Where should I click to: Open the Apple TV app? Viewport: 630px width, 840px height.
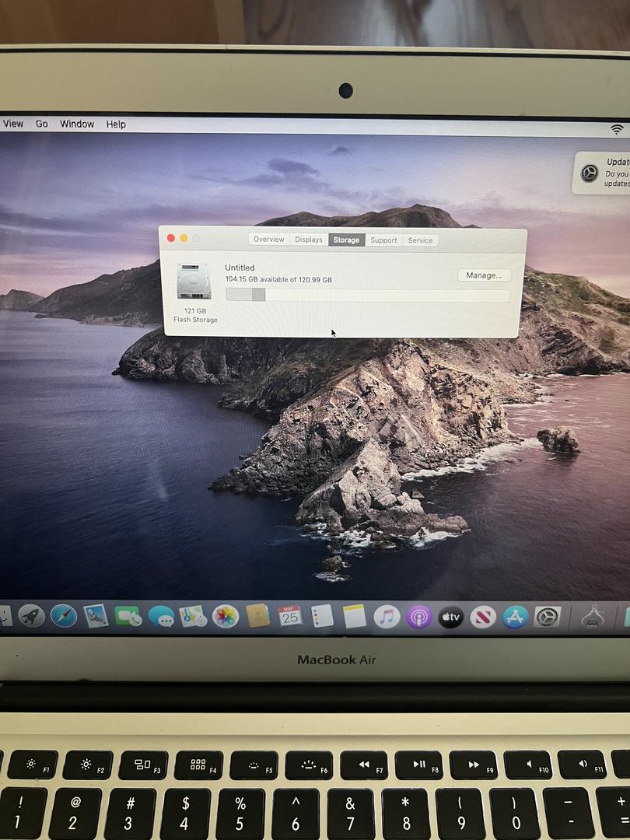tap(451, 618)
